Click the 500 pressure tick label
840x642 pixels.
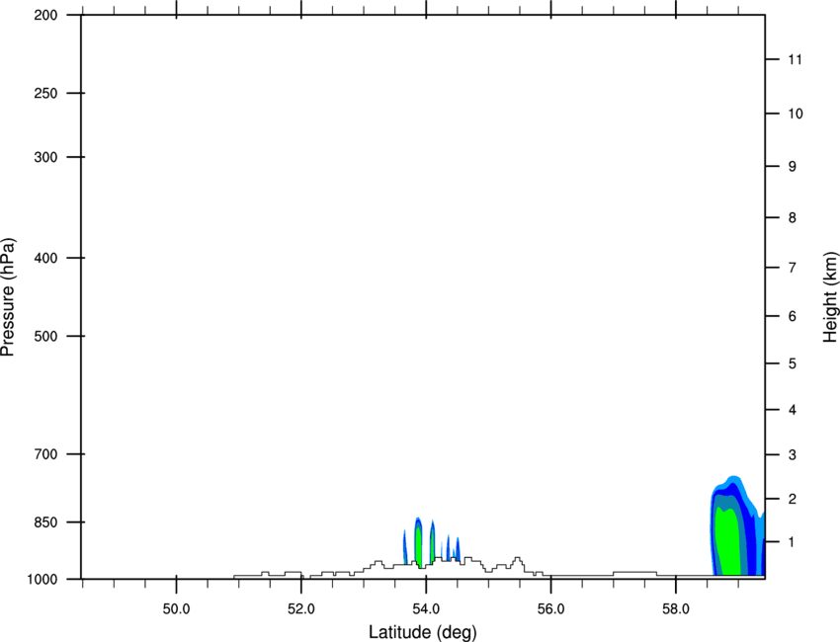(45, 336)
